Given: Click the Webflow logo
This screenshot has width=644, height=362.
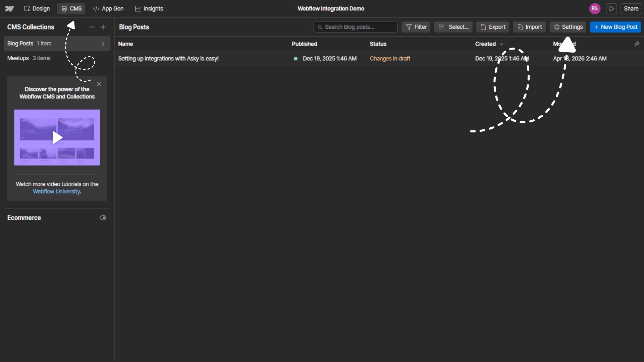Looking at the screenshot, I should point(10,9).
